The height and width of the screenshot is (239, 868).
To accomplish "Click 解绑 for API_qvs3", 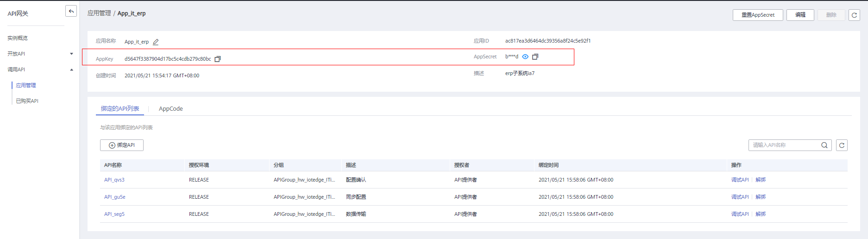I will [761, 180].
